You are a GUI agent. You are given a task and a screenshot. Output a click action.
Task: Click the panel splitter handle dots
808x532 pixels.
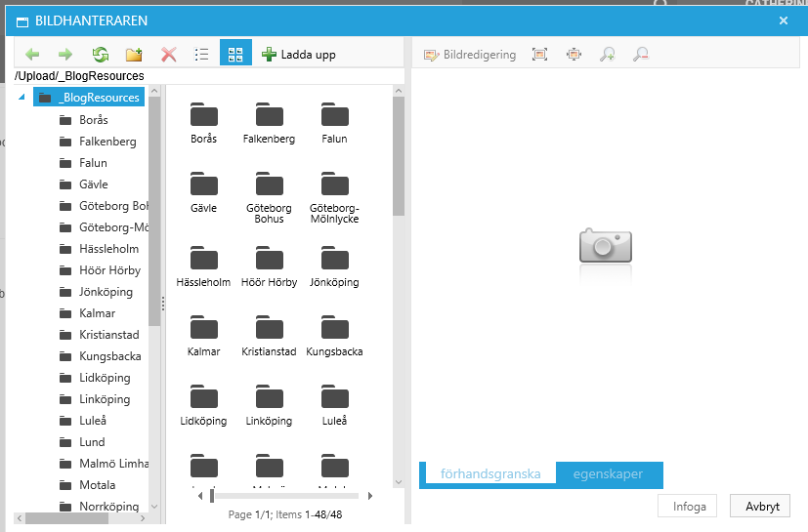163,304
